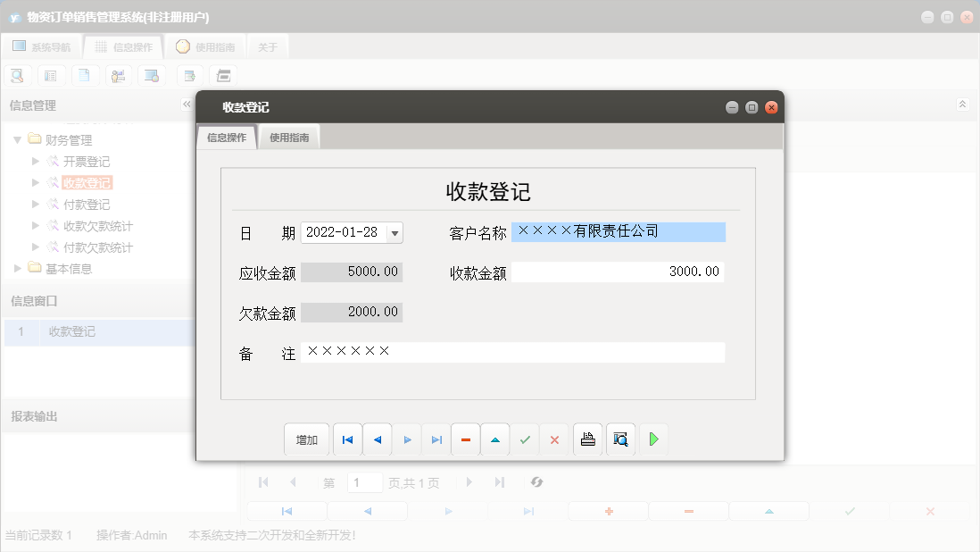The width and height of the screenshot is (980, 552).
Task: Open the 日期 date dropdown
Action: pos(394,231)
